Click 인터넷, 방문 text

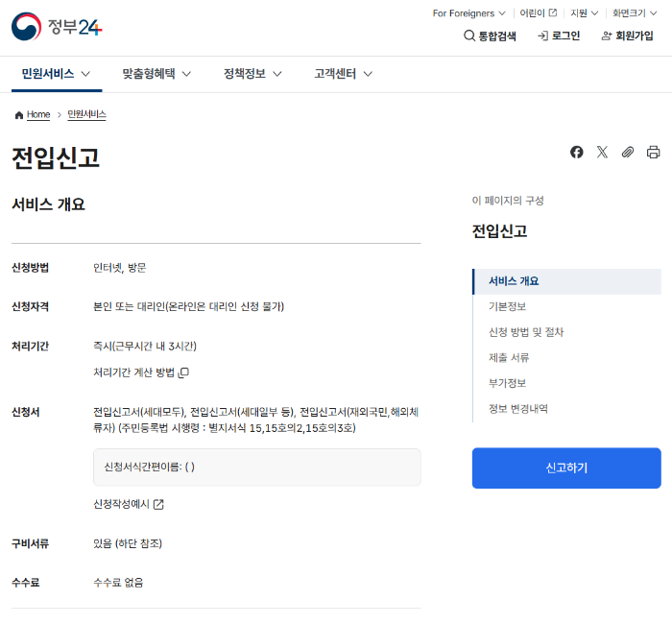(120, 268)
